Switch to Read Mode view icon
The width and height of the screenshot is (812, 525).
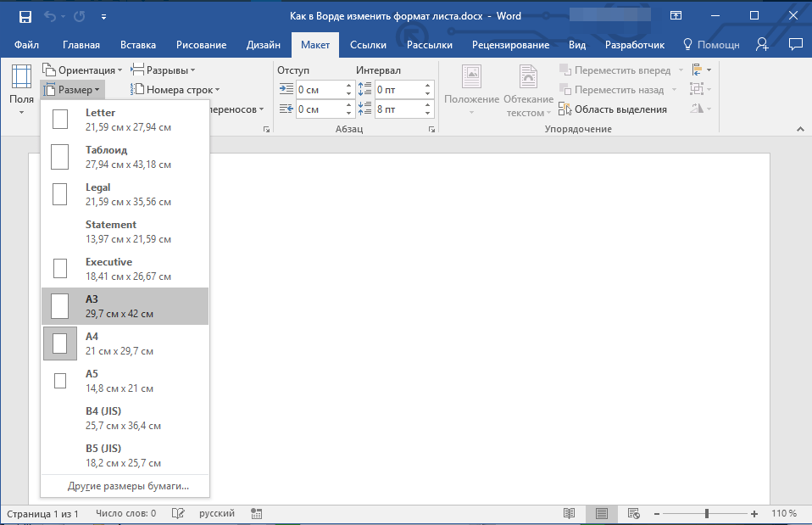pos(569,513)
